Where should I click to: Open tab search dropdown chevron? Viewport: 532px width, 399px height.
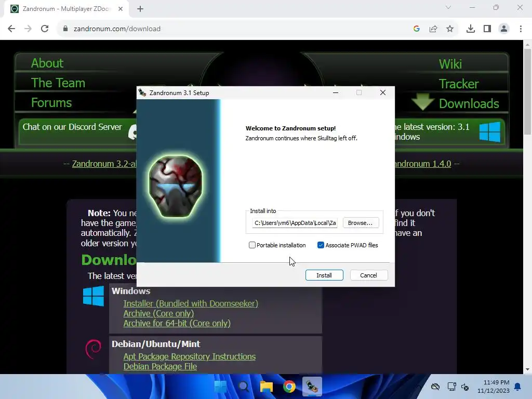click(x=448, y=7)
